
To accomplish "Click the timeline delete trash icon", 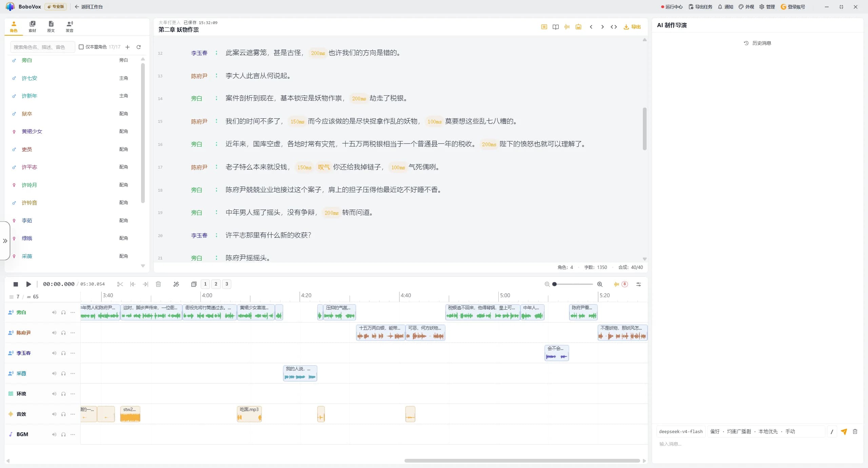I will click(x=158, y=284).
